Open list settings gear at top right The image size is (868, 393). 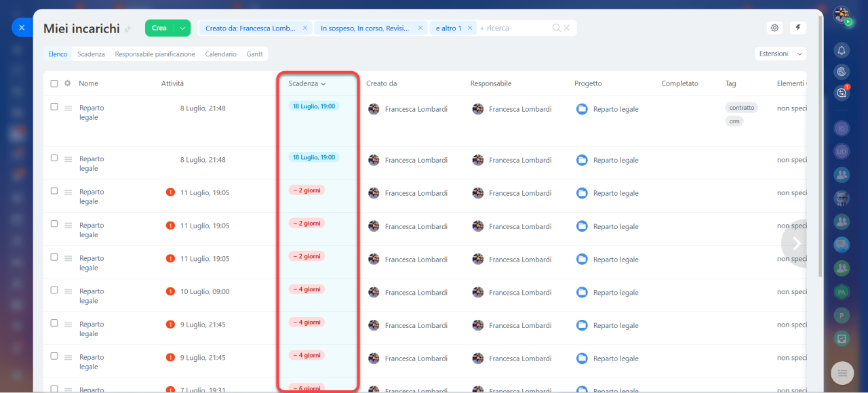point(774,28)
